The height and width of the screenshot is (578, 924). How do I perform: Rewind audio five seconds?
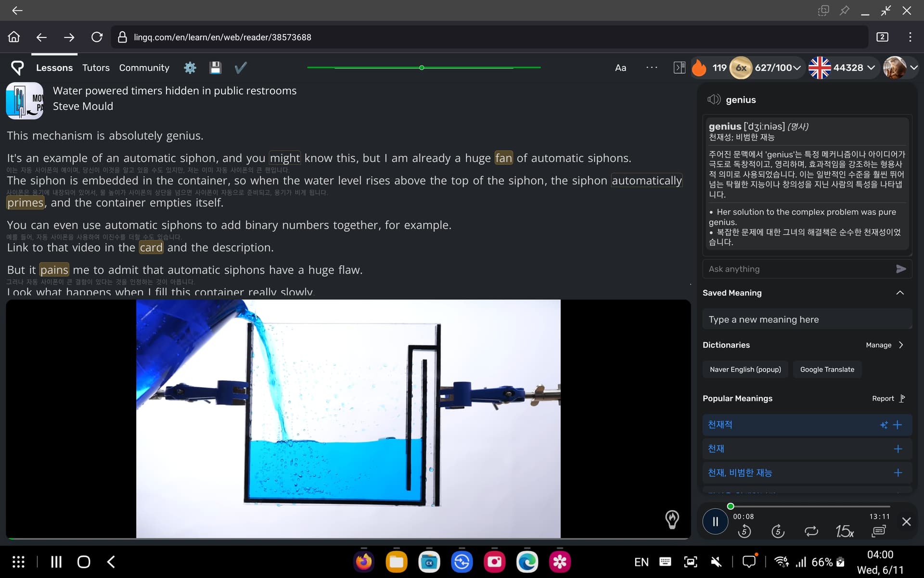pos(744,531)
